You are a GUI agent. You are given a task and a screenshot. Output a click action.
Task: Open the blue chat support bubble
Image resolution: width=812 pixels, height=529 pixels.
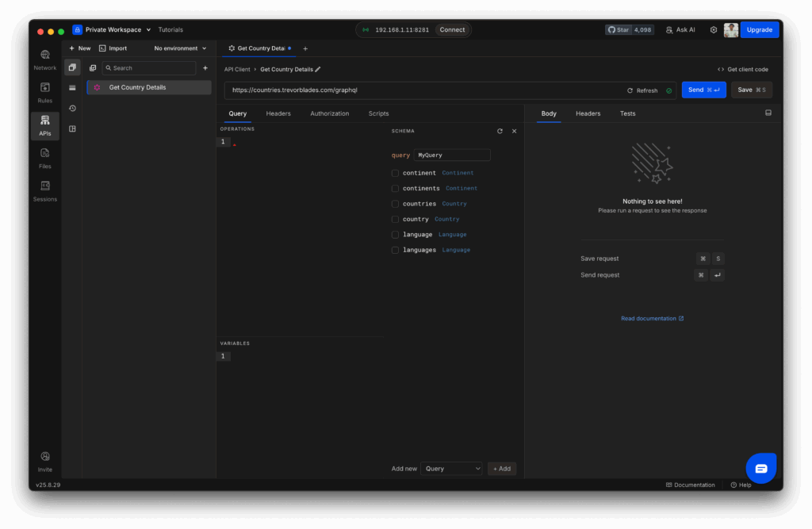coord(760,468)
